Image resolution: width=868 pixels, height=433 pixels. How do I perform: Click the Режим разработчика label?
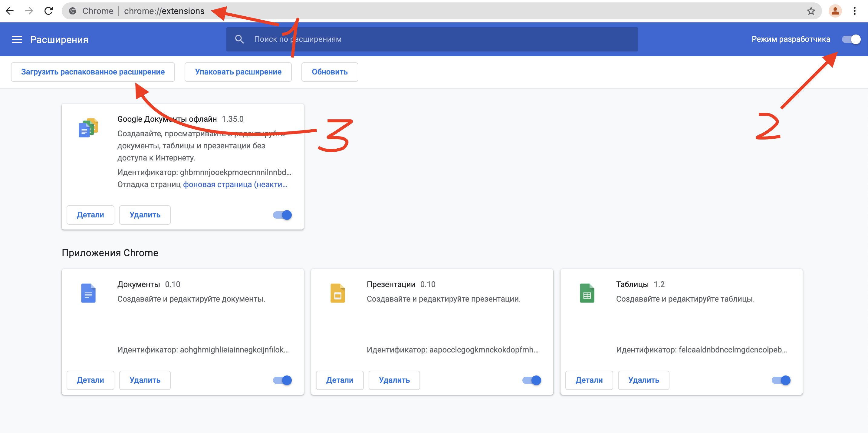(x=791, y=39)
